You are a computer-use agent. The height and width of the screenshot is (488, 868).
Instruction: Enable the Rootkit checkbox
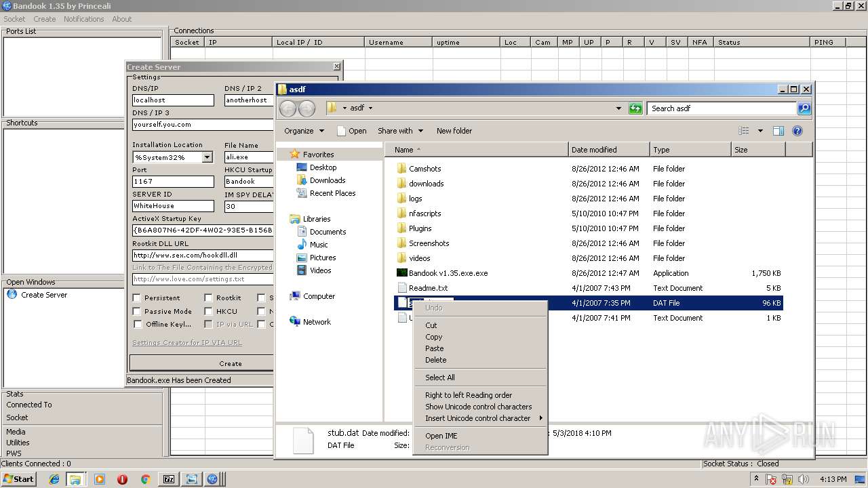pyautogui.click(x=208, y=298)
